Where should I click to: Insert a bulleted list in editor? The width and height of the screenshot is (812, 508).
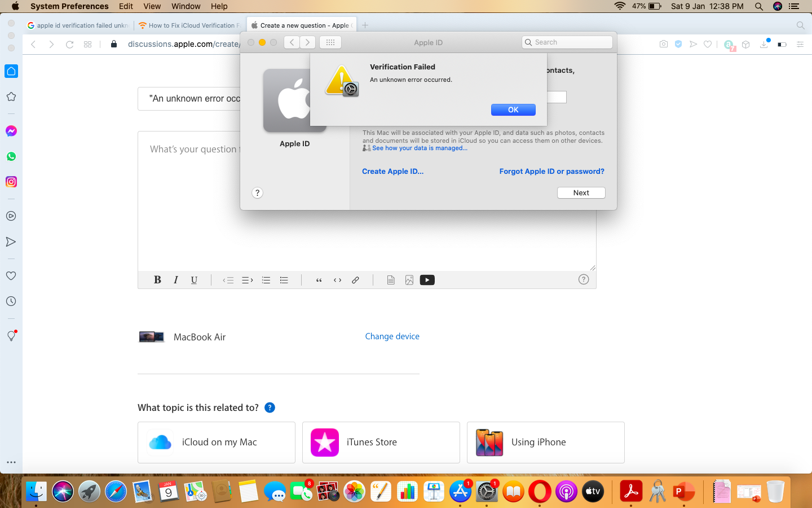284,280
